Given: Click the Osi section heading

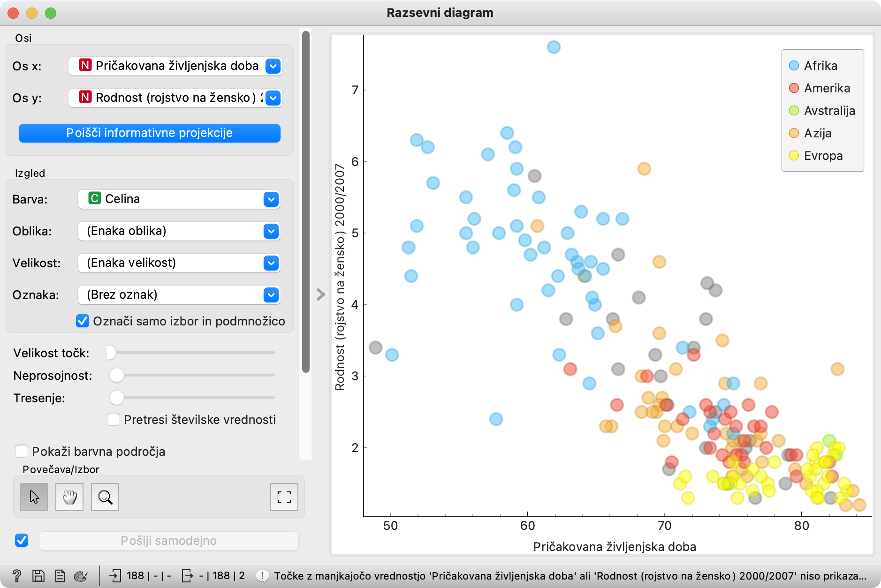Looking at the screenshot, I should [x=23, y=38].
